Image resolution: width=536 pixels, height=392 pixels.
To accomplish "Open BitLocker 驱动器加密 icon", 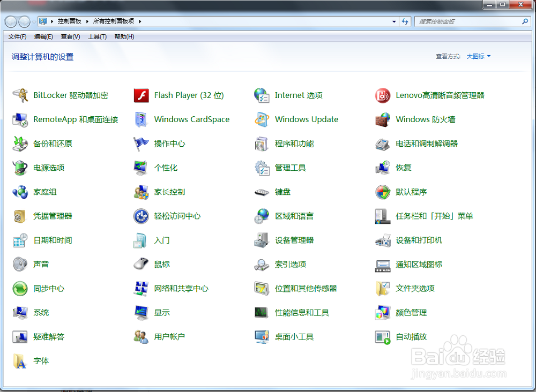I will tap(20, 95).
